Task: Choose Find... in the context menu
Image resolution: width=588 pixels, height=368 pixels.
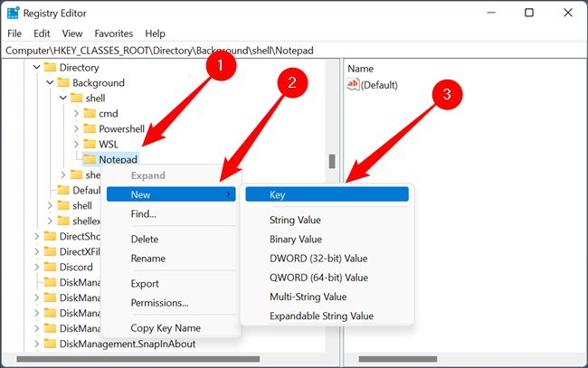Action: [171, 213]
